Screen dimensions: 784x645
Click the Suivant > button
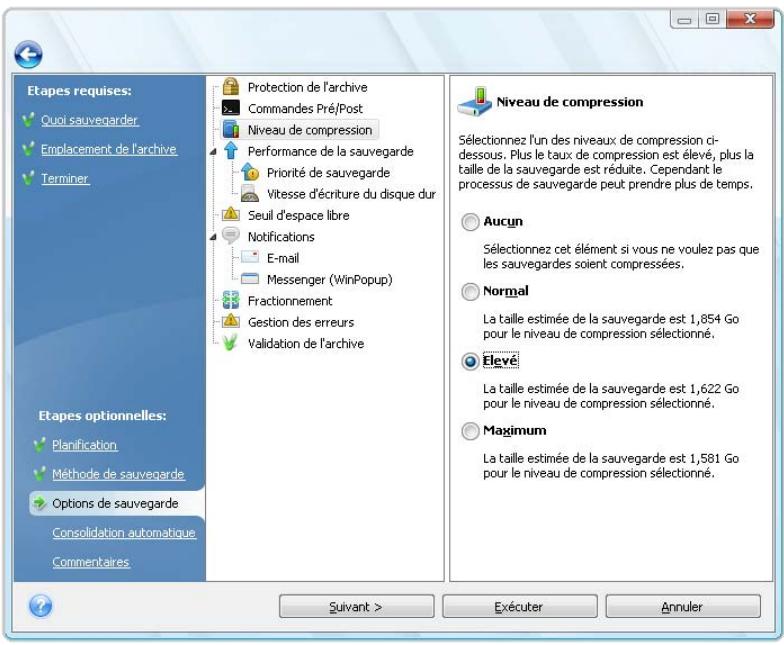point(356,606)
